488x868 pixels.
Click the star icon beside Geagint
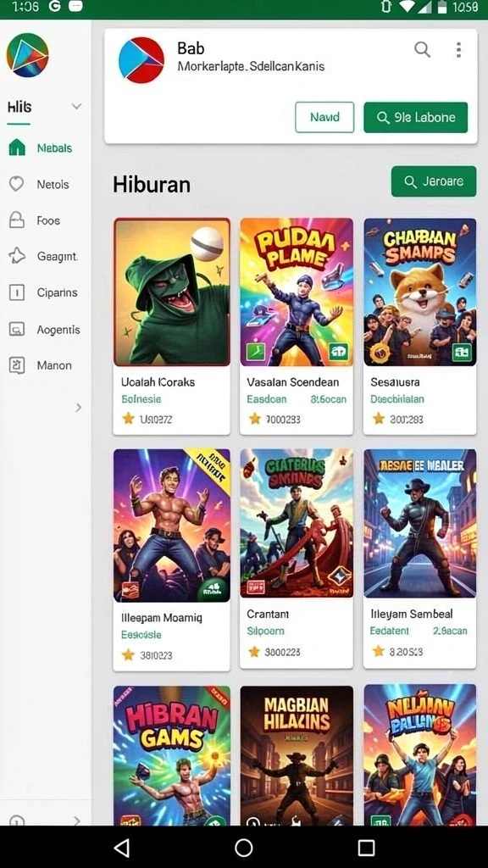(x=17, y=256)
